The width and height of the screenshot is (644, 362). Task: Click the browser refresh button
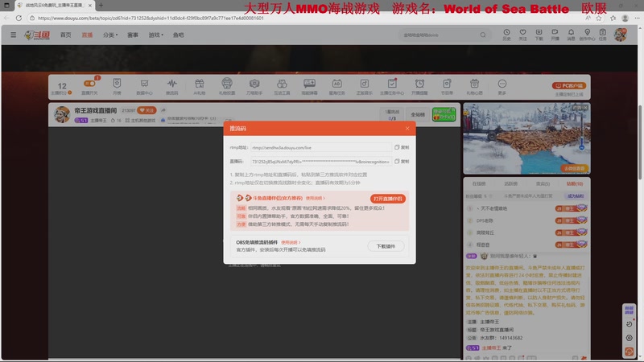pos(19,18)
